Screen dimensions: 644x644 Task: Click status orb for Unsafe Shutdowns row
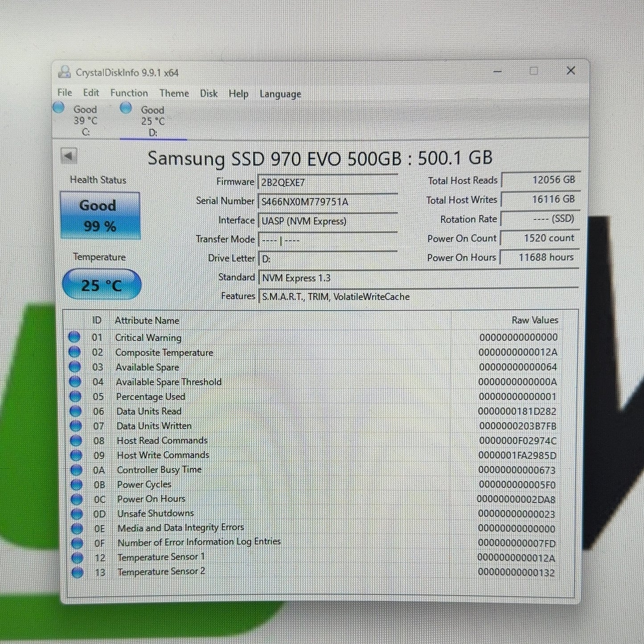tap(77, 513)
